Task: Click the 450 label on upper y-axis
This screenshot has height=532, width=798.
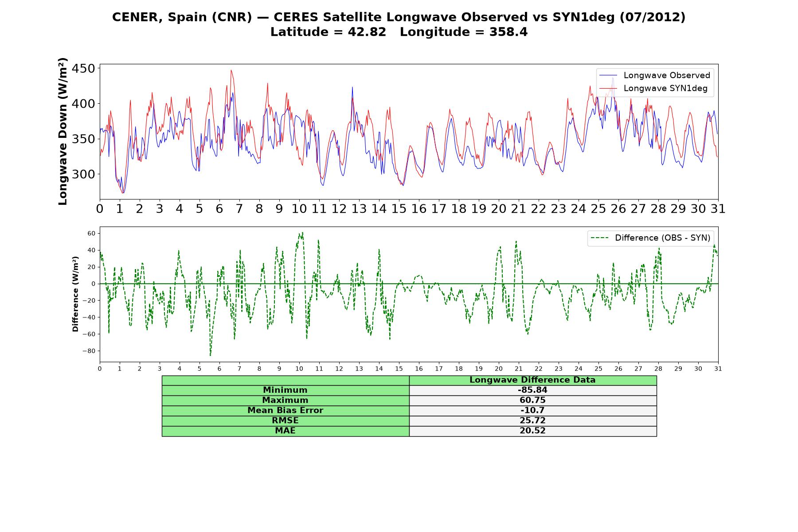Action: (x=84, y=68)
